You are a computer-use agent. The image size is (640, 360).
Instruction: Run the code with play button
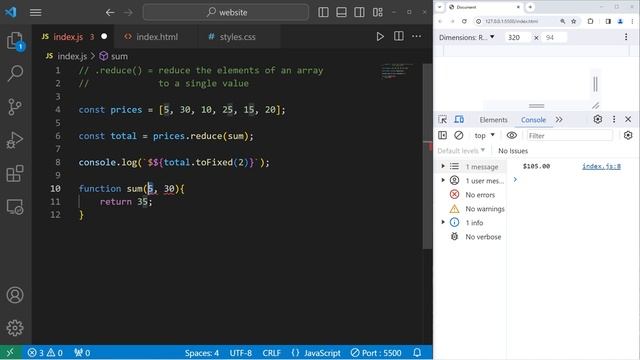(x=380, y=37)
